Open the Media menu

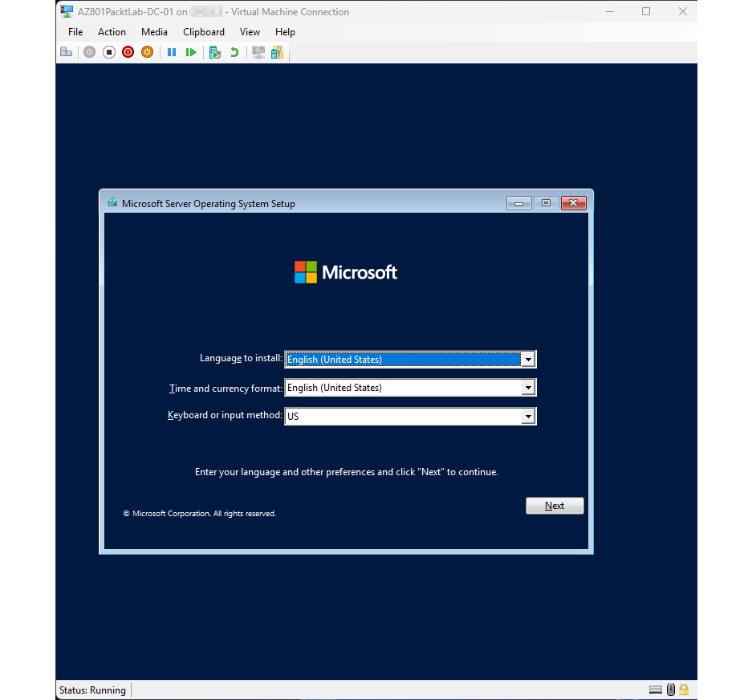154,32
